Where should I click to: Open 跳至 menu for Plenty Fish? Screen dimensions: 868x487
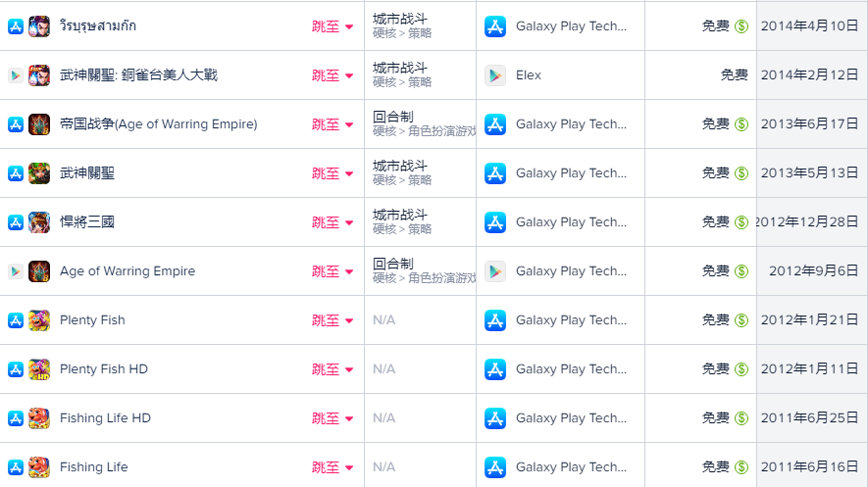332,320
